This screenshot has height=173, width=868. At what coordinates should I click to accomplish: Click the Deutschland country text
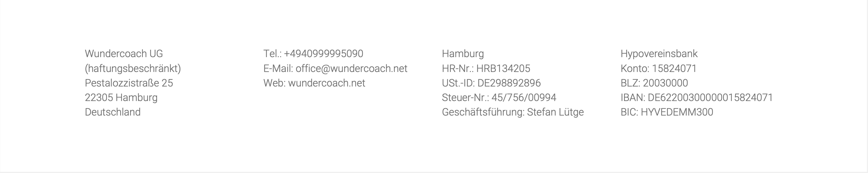(x=112, y=112)
